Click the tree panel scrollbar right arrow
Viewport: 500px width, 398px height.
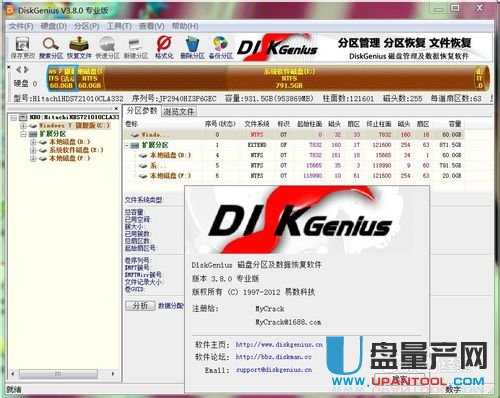pyautogui.click(x=113, y=374)
